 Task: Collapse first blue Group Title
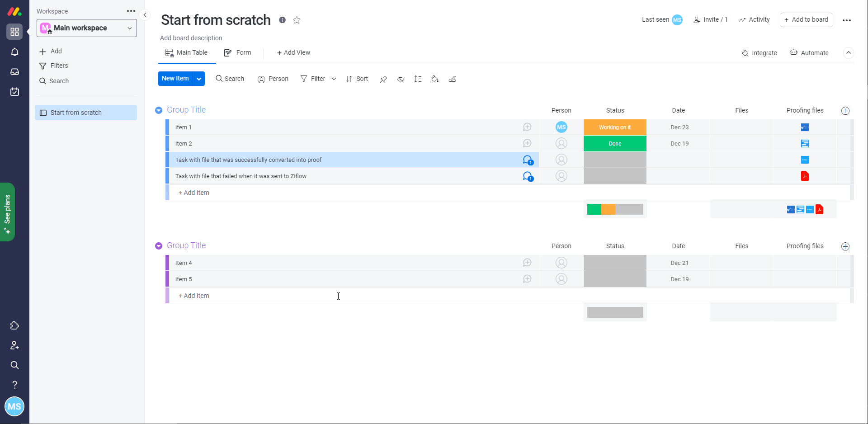click(159, 110)
